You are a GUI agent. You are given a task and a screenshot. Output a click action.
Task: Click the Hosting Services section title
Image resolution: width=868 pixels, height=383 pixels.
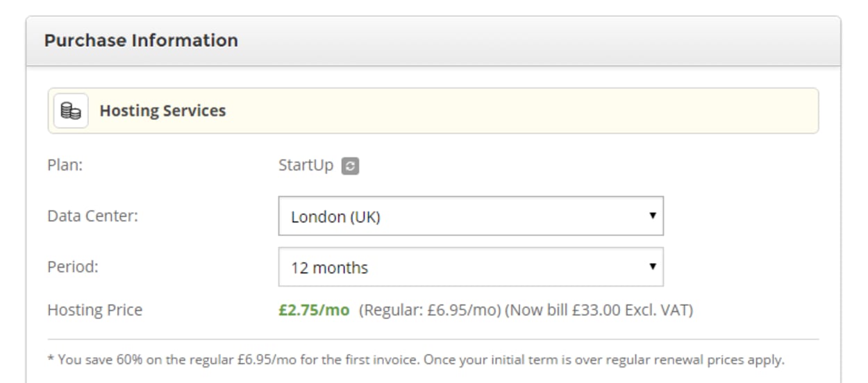coord(162,111)
